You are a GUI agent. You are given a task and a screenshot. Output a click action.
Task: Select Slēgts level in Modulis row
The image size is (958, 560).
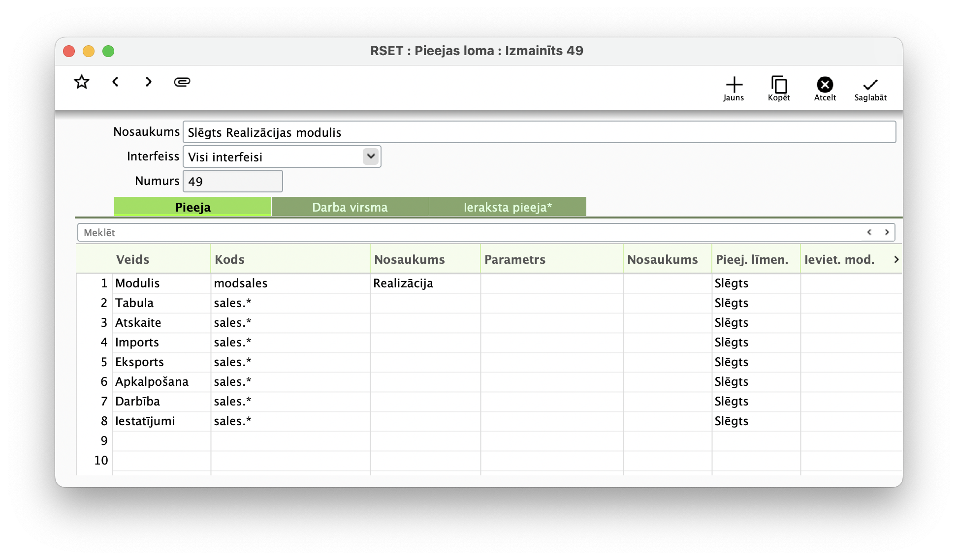point(756,283)
